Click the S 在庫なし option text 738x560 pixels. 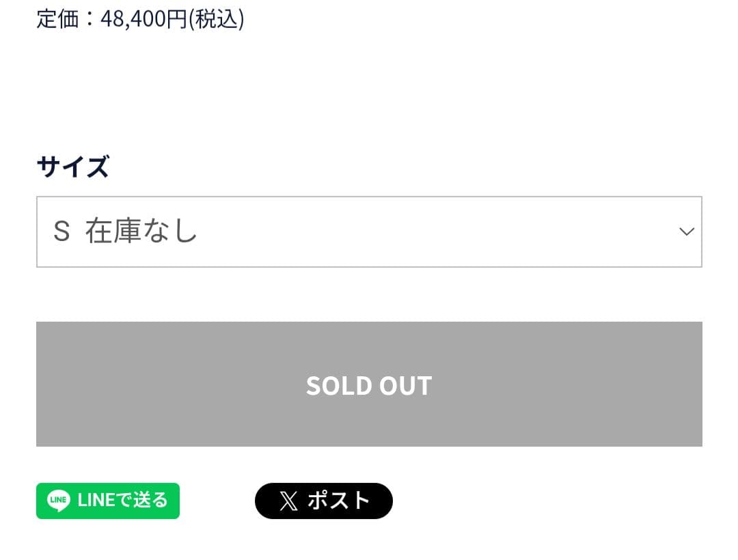[125, 231]
